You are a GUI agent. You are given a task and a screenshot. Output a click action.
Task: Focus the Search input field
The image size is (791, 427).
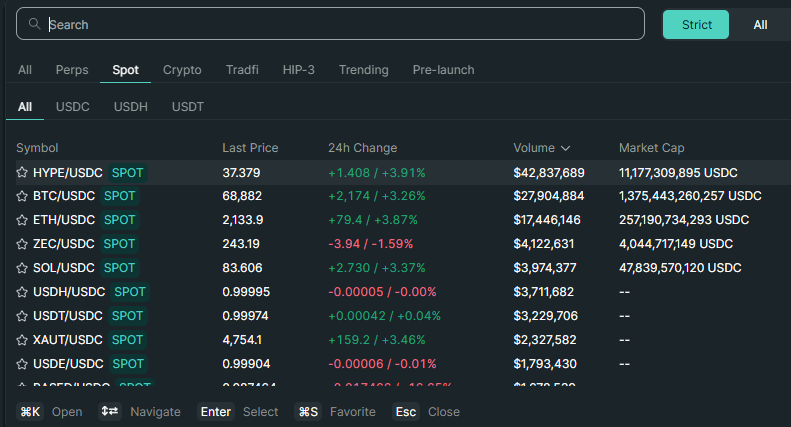click(330, 24)
